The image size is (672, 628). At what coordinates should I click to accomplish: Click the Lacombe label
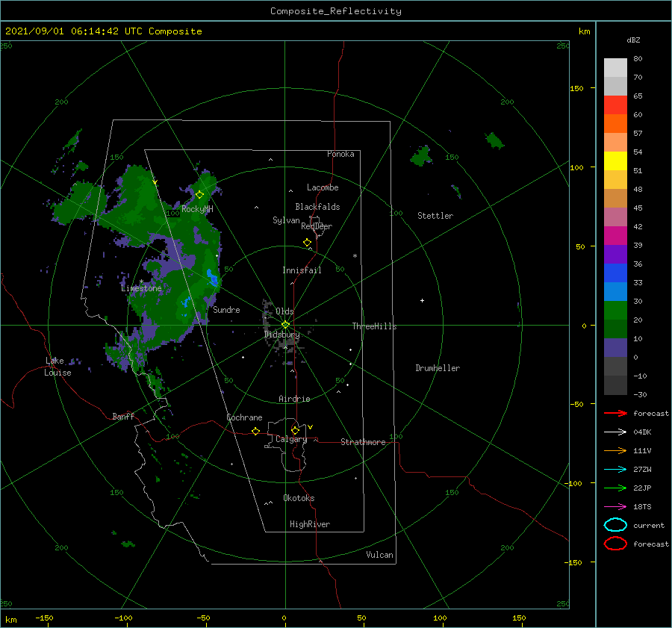click(x=323, y=187)
